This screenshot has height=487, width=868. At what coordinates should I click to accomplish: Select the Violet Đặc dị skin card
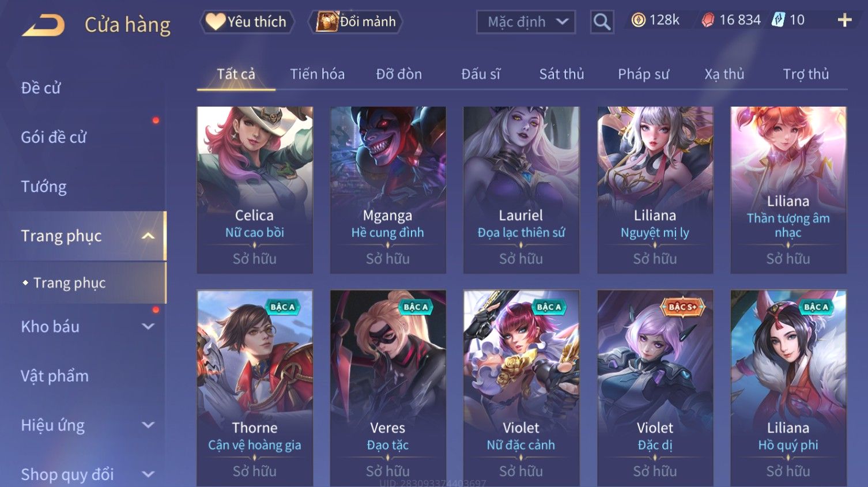[x=655, y=388]
